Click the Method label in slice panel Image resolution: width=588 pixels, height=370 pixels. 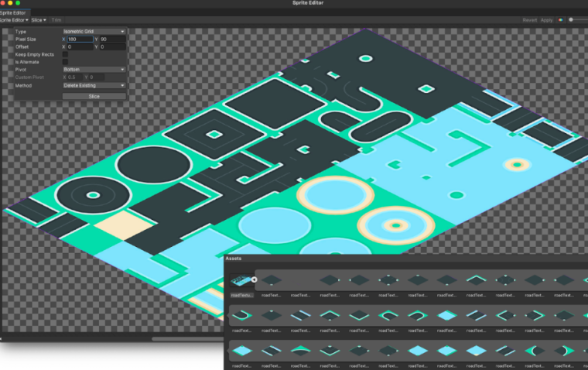click(23, 86)
